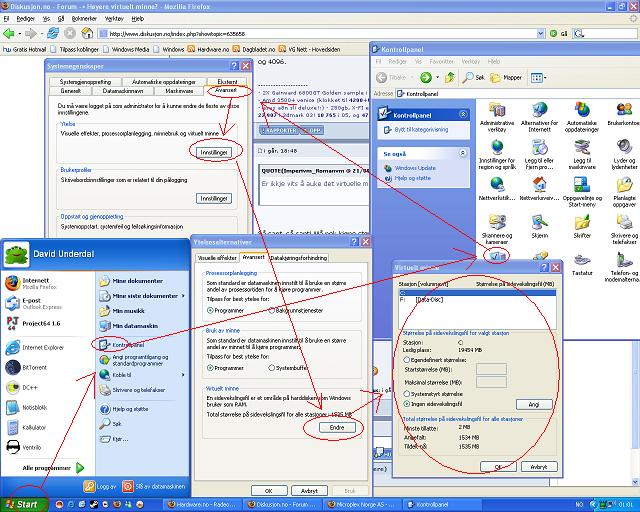Select Programmer radio under Bruk av minne
Image resolution: width=640 pixels, height=512 pixels.
(x=210, y=368)
